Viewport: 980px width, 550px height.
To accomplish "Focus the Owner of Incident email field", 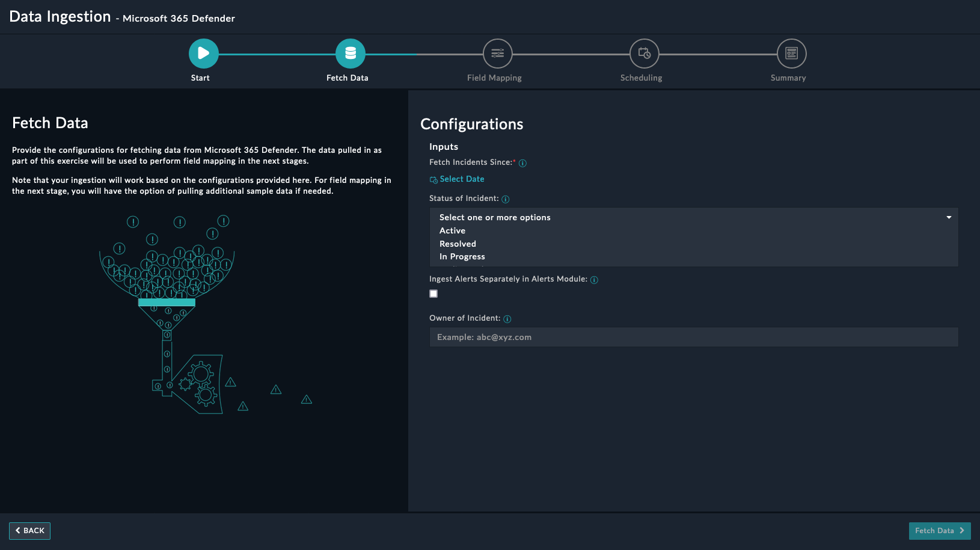I will 693,338.
